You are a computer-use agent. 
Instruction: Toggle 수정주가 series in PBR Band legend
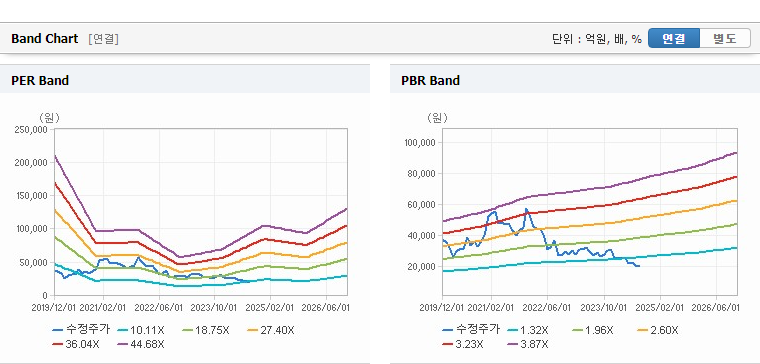(470, 330)
